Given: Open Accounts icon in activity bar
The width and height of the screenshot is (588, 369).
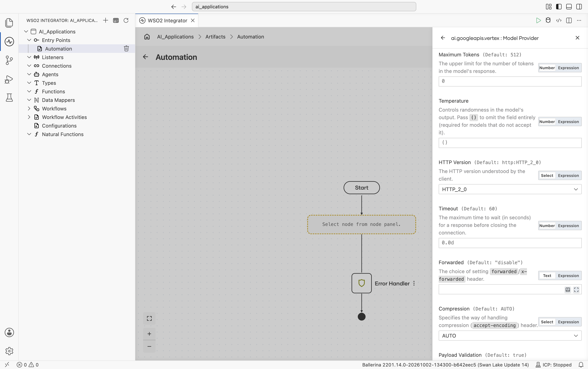Looking at the screenshot, I should click(x=9, y=332).
